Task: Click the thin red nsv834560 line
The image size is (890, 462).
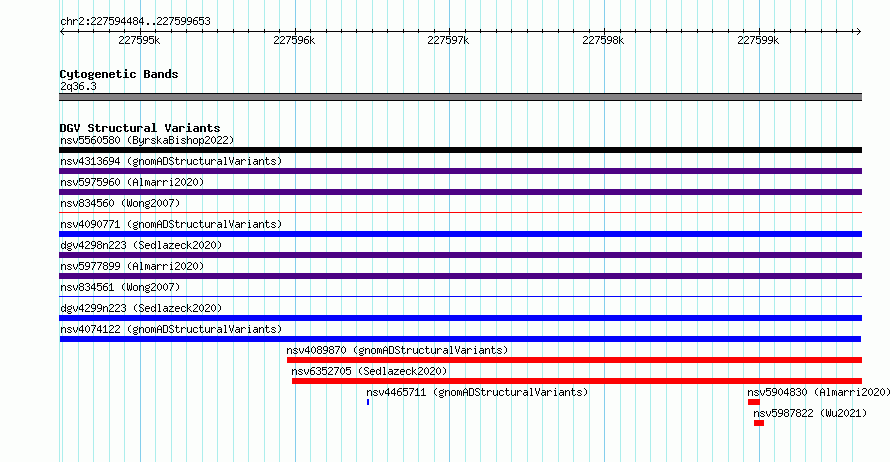Action: point(460,213)
